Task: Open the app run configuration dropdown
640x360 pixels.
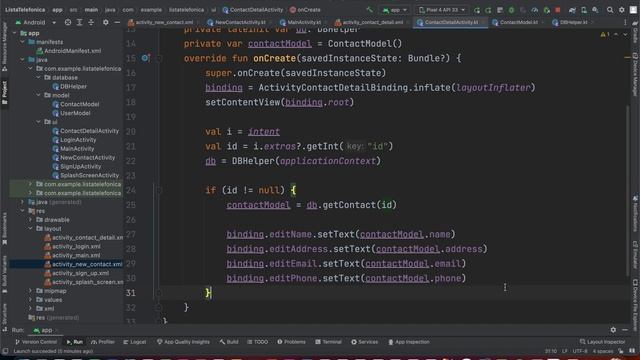Action: [395, 10]
